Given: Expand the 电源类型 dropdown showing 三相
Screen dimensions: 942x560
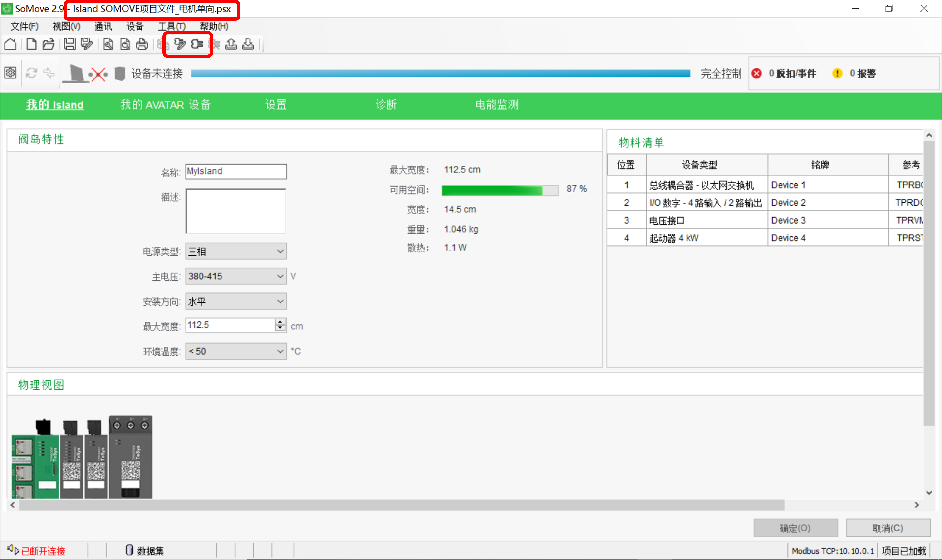Looking at the screenshot, I should (236, 251).
